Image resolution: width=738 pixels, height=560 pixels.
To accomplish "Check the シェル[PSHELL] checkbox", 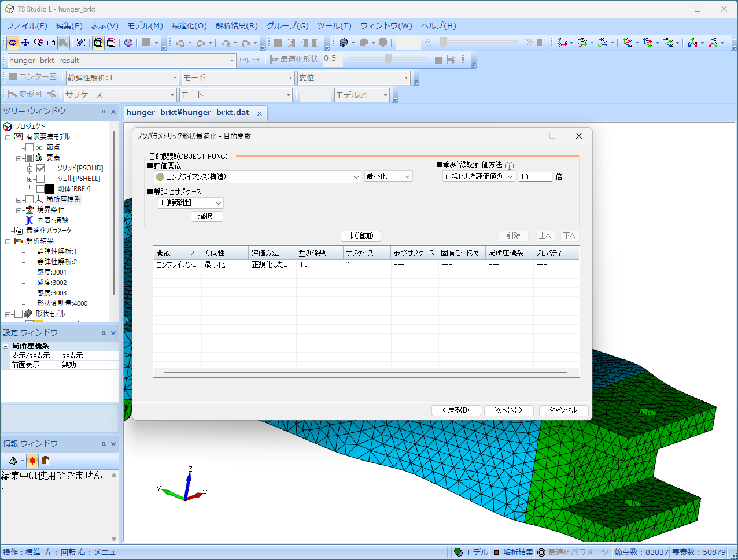I will tap(40, 179).
